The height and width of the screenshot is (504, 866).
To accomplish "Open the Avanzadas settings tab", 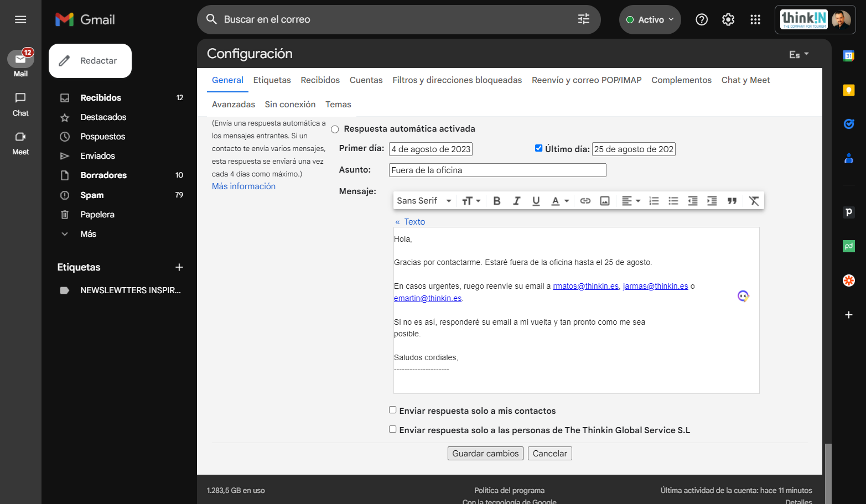I will (234, 105).
